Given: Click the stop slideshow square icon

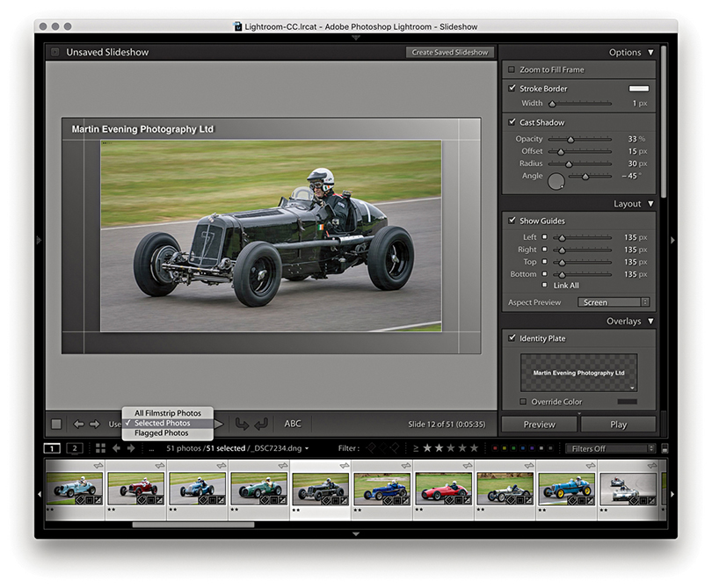Looking at the screenshot, I should click(x=56, y=424).
